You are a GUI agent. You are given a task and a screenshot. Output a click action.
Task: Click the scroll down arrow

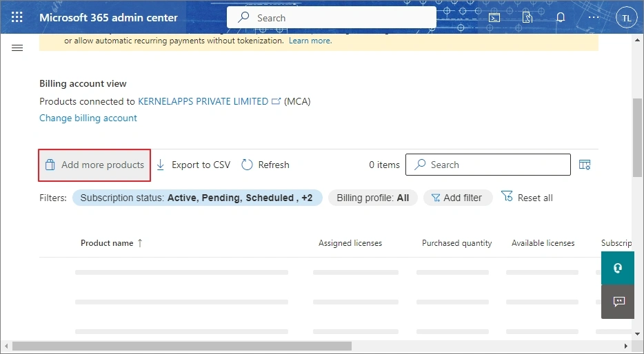coord(637,334)
